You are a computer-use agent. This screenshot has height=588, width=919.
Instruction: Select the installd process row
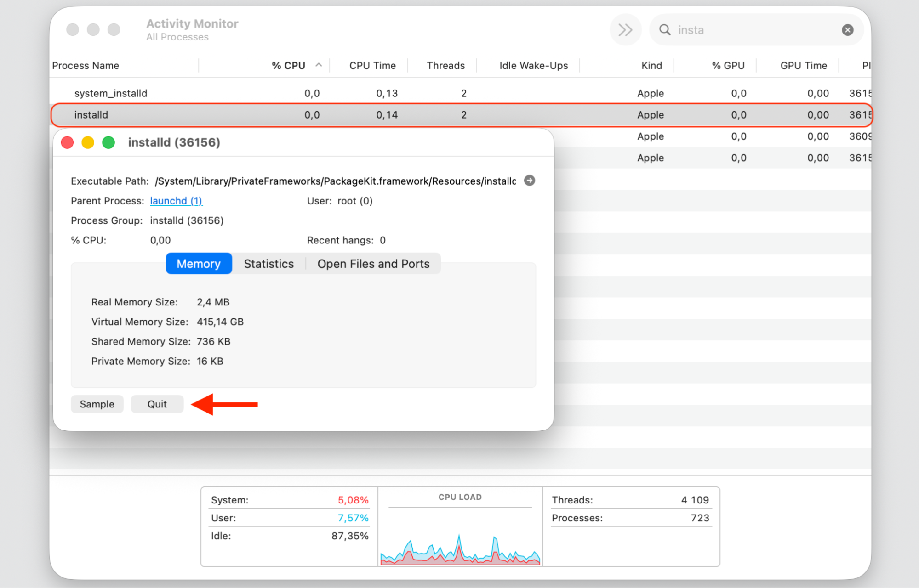coord(460,115)
